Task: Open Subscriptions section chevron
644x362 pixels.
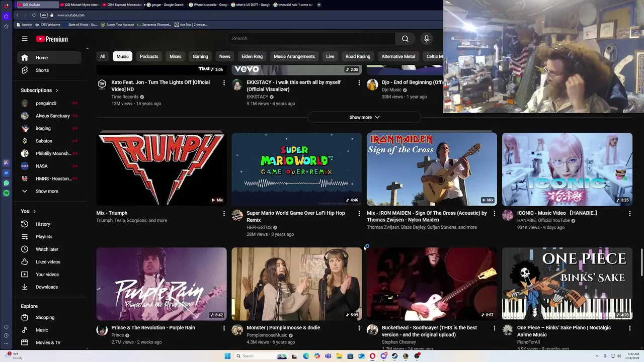Action: tap(57, 90)
